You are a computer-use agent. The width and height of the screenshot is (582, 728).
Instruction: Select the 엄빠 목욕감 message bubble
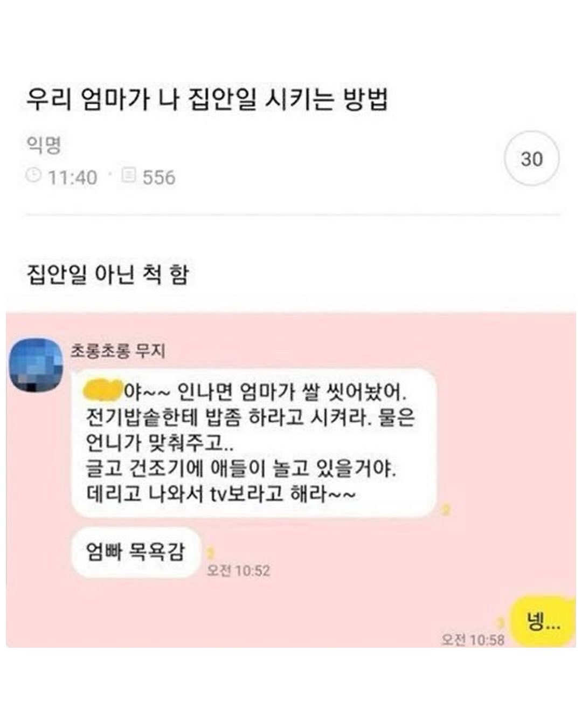pos(136,552)
